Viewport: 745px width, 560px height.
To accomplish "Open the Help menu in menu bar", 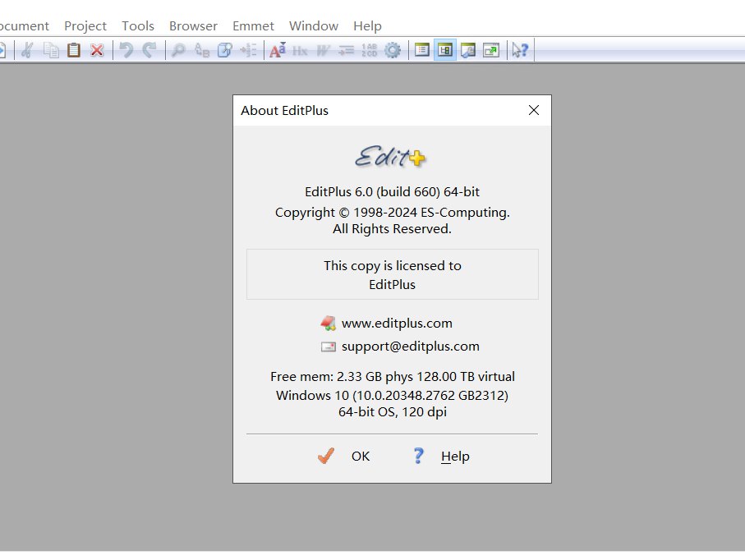I will click(367, 25).
